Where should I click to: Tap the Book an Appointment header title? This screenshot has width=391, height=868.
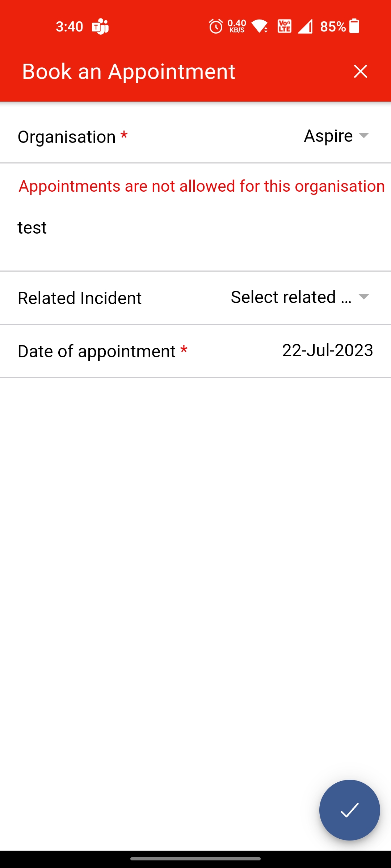[129, 71]
